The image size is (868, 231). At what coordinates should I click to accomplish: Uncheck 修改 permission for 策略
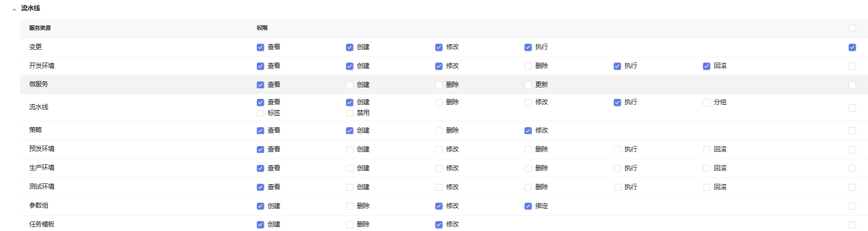coord(528,131)
